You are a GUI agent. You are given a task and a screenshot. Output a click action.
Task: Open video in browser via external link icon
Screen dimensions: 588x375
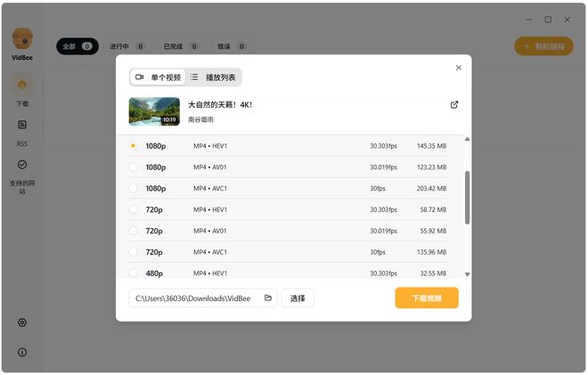coord(454,104)
